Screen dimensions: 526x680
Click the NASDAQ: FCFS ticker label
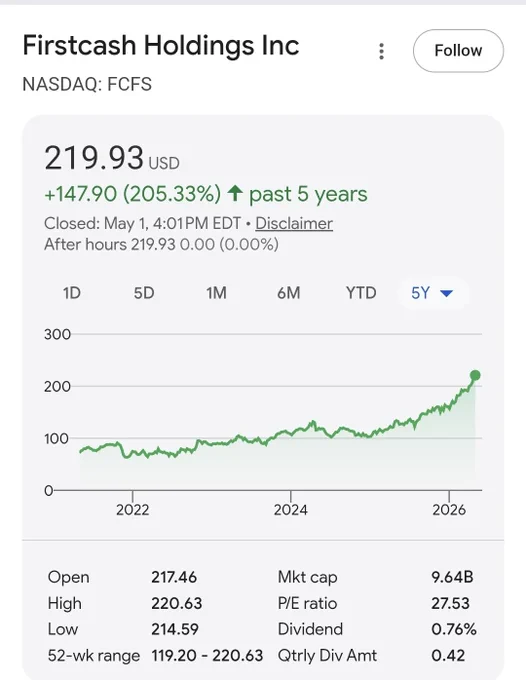[x=87, y=84]
